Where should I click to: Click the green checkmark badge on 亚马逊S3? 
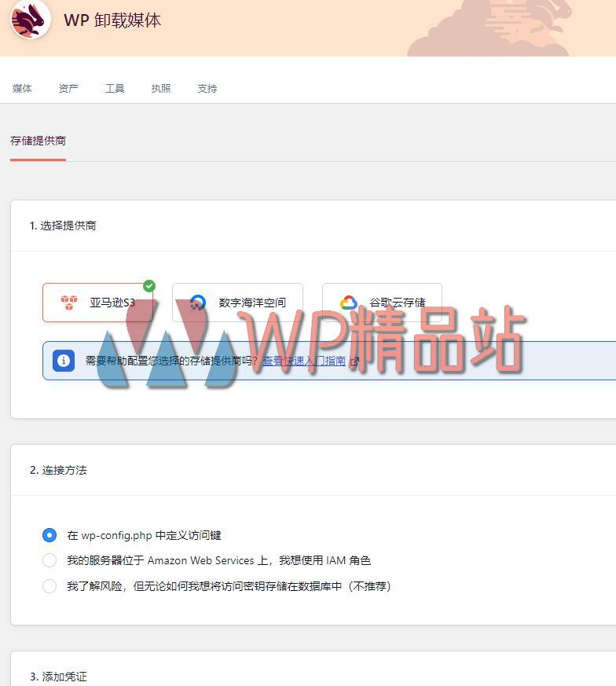[149, 286]
